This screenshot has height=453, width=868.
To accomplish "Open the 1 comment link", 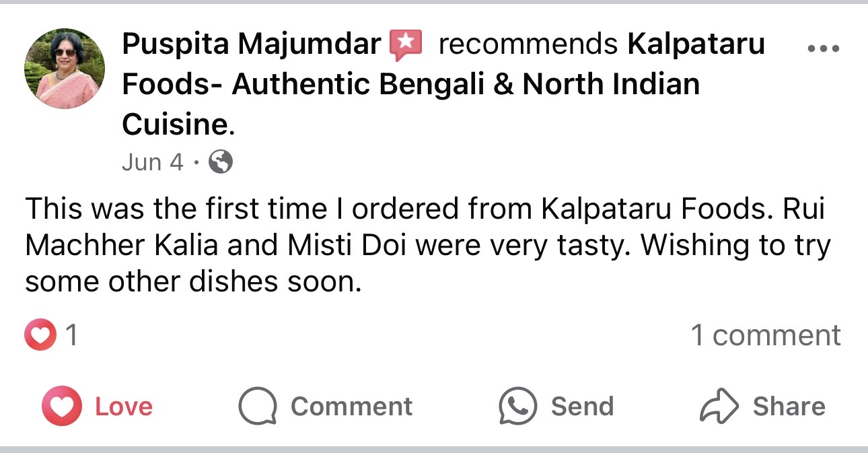I will tap(766, 335).
